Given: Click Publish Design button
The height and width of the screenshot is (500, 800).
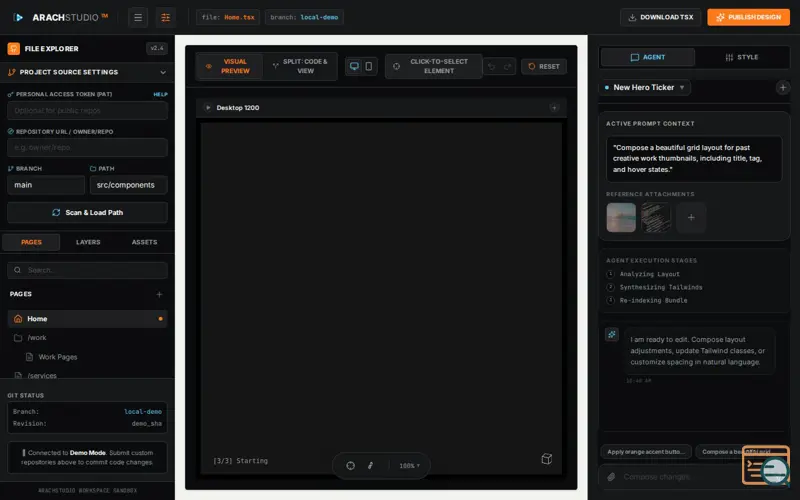Looking at the screenshot, I should coord(748,17).
